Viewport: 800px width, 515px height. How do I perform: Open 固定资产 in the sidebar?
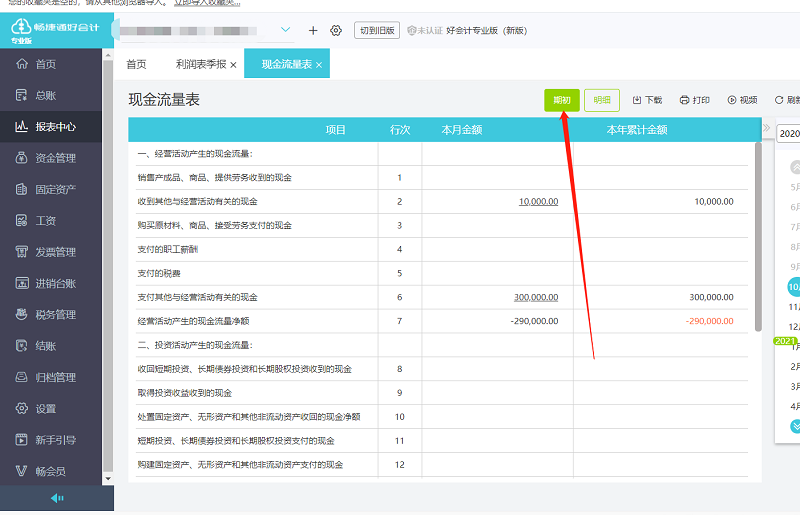point(54,189)
